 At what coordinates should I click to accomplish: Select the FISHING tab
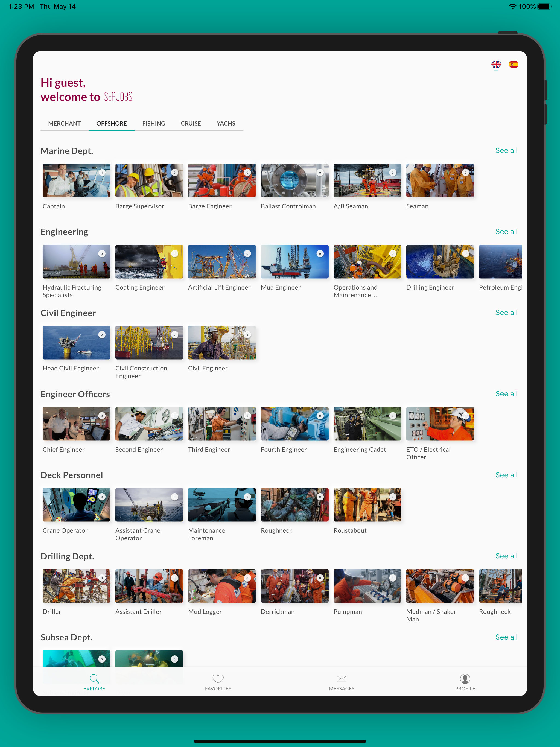pyautogui.click(x=154, y=123)
